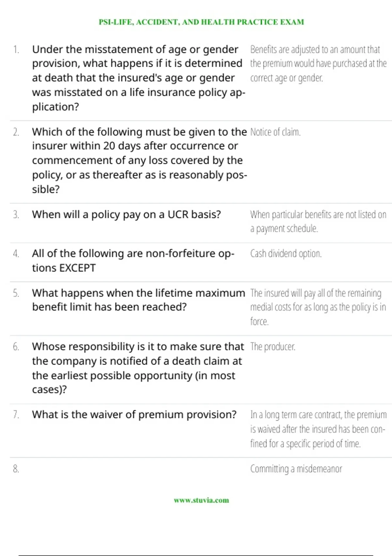This screenshot has width=392, height=556.
Task: Select question 2 about 20 days after occurrence
Action: coord(139,160)
